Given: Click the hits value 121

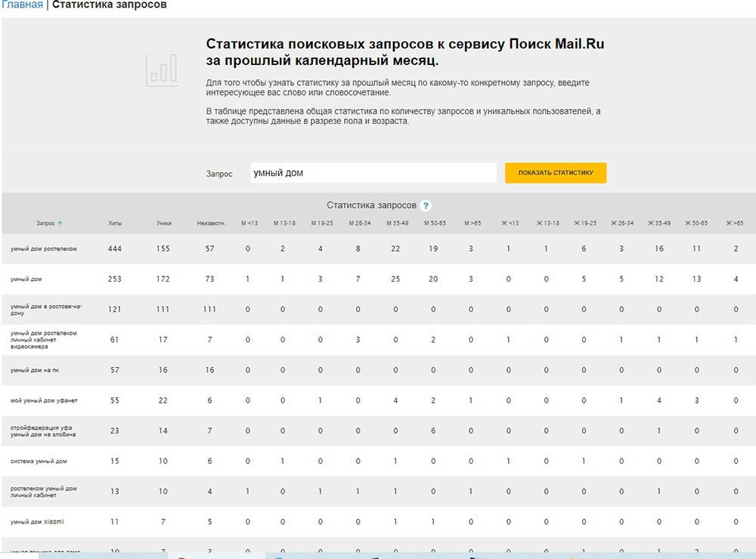Looking at the screenshot, I should click(115, 310).
